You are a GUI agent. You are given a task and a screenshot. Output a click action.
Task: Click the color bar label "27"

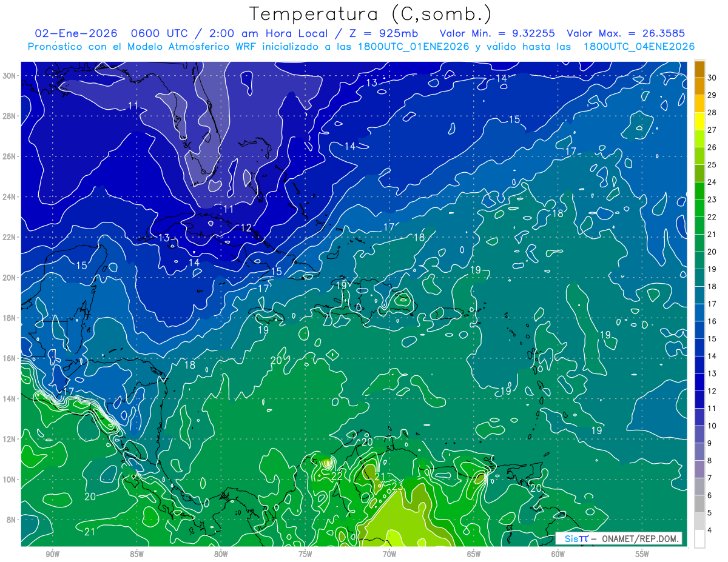(x=712, y=130)
